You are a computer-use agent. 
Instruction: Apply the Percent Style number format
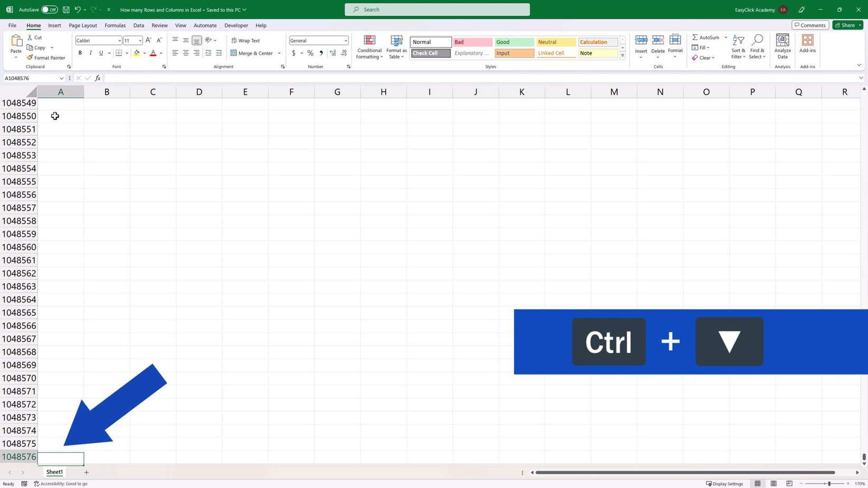pos(311,53)
